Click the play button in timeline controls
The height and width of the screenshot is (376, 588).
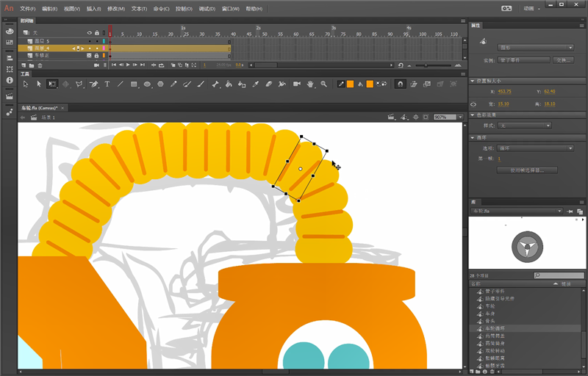pos(128,65)
